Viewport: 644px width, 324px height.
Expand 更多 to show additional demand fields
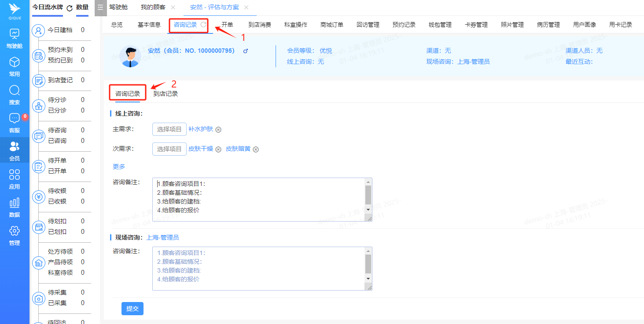pyautogui.click(x=119, y=166)
